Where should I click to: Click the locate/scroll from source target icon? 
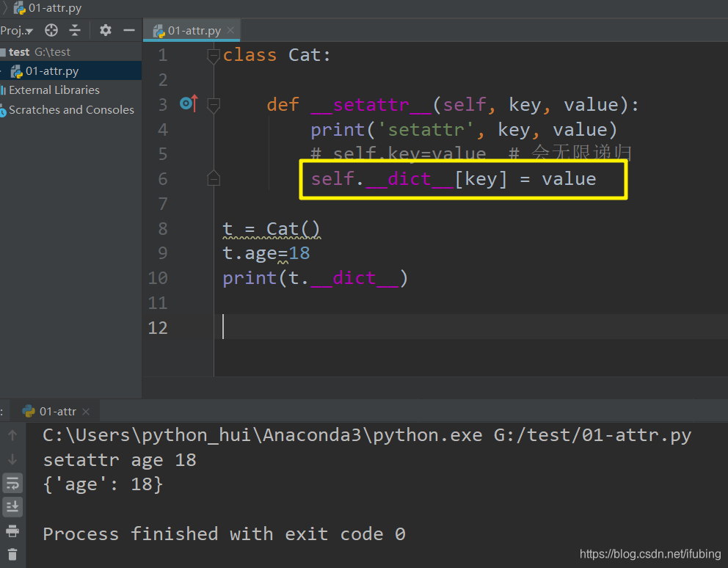(51, 31)
